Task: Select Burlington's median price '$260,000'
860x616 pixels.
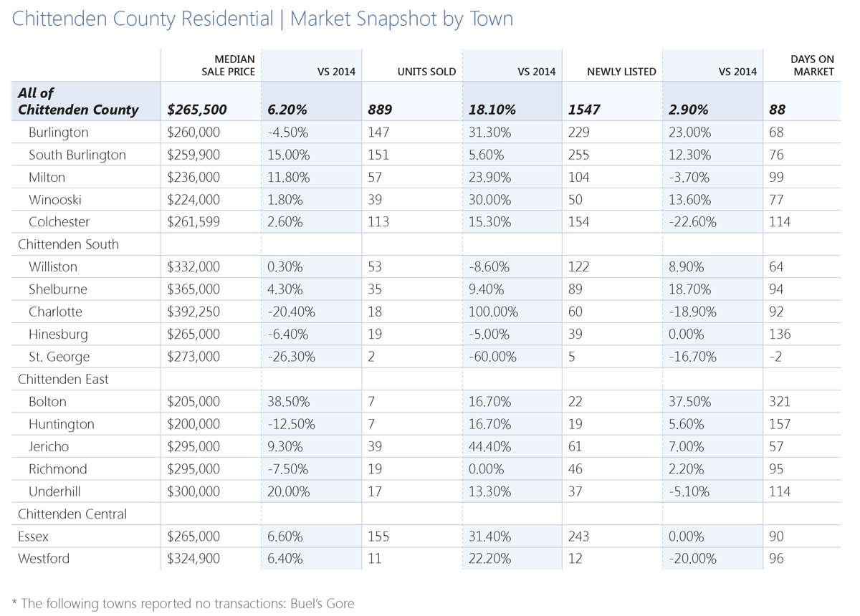Action: coord(193,133)
